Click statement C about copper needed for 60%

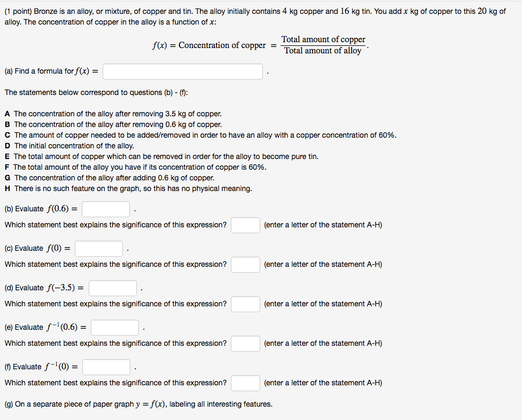coord(201,135)
